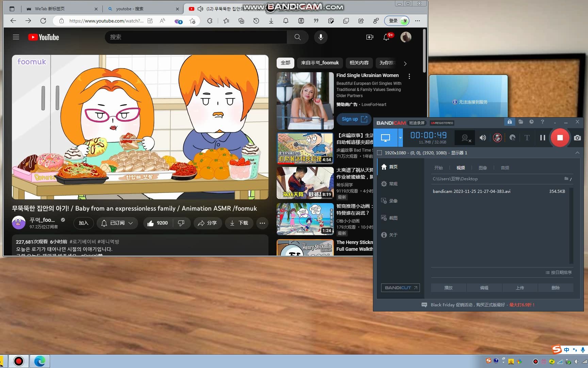Click the 播放 button in Bandicam
This screenshot has height=368, width=588.
(448, 288)
